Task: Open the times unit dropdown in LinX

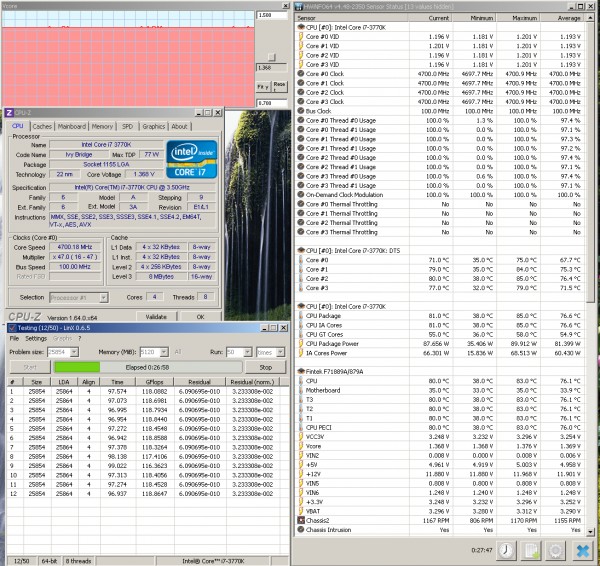Action: point(281,352)
